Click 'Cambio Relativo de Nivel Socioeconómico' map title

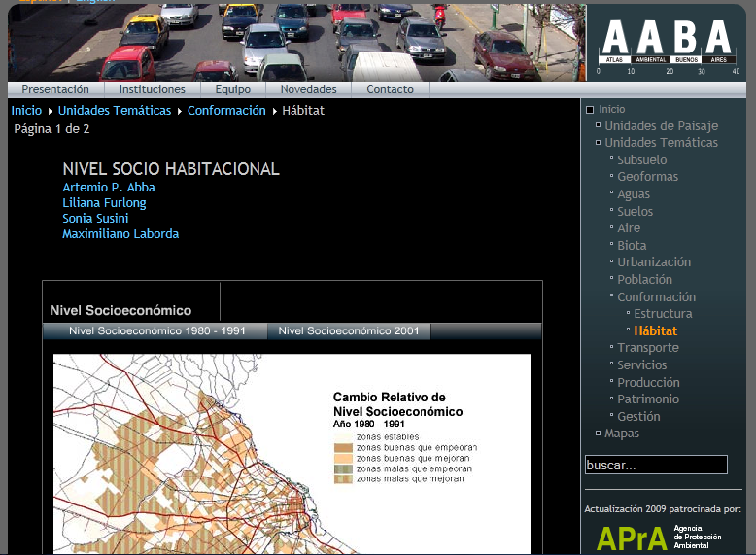click(x=397, y=404)
